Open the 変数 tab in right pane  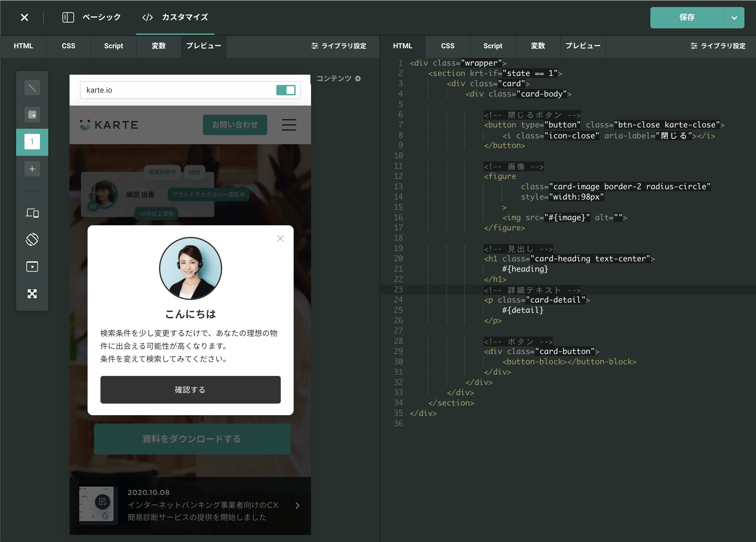tap(537, 46)
